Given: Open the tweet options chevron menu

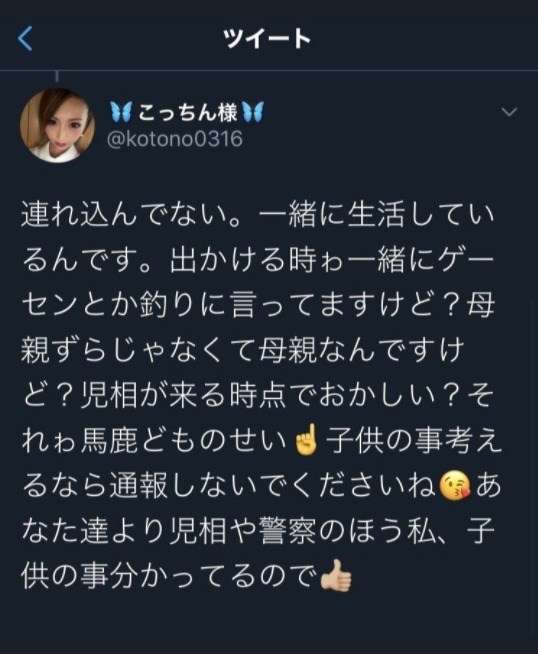Looking at the screenshot, I should click(509, 112).
